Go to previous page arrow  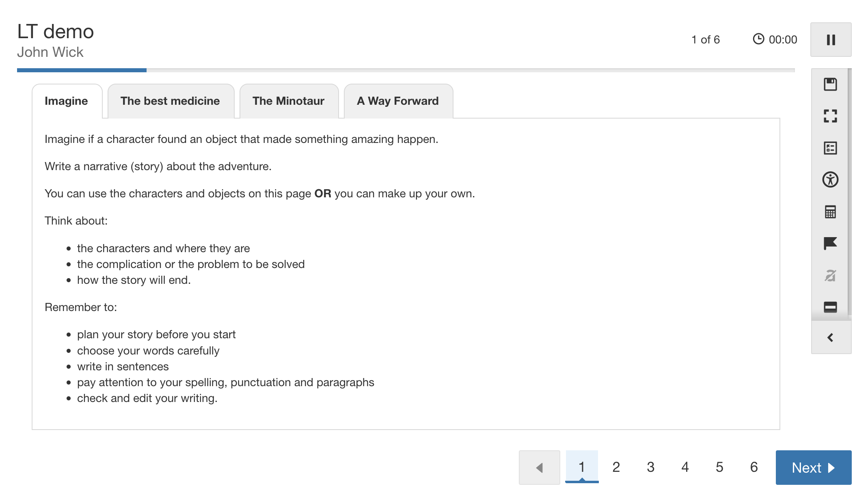(x=539, y=468)
